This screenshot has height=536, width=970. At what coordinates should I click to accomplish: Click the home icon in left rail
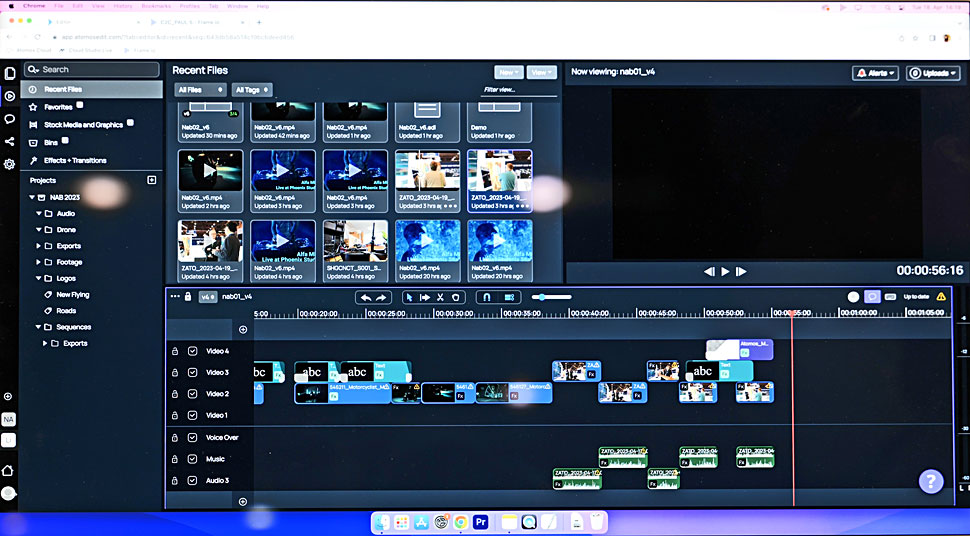coord(8,471)
